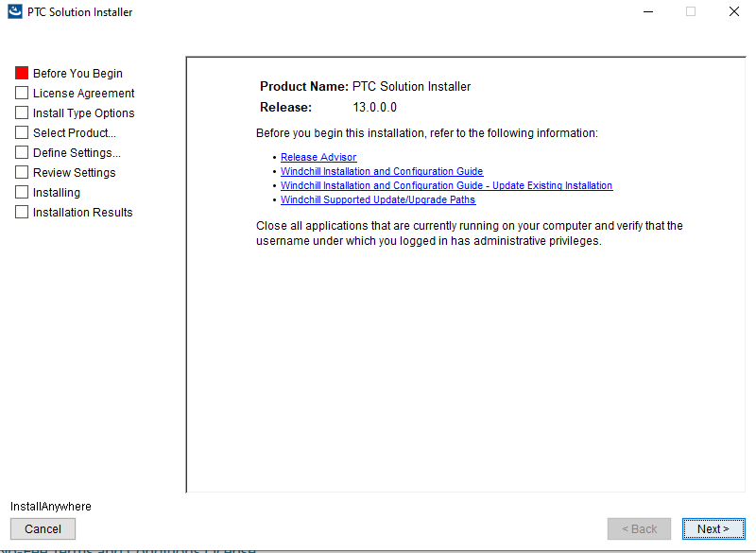Open the Windchill Installation and Configuration Guide
Screen dimensions: 756x553
(382, 171)
